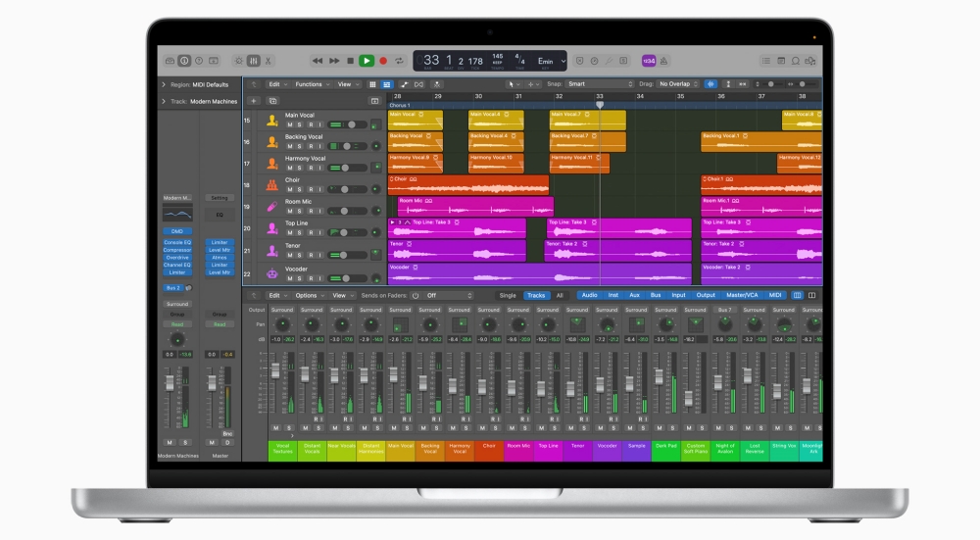
Task: Open the Tracks area Functions menu
Action: coord(312,83)
